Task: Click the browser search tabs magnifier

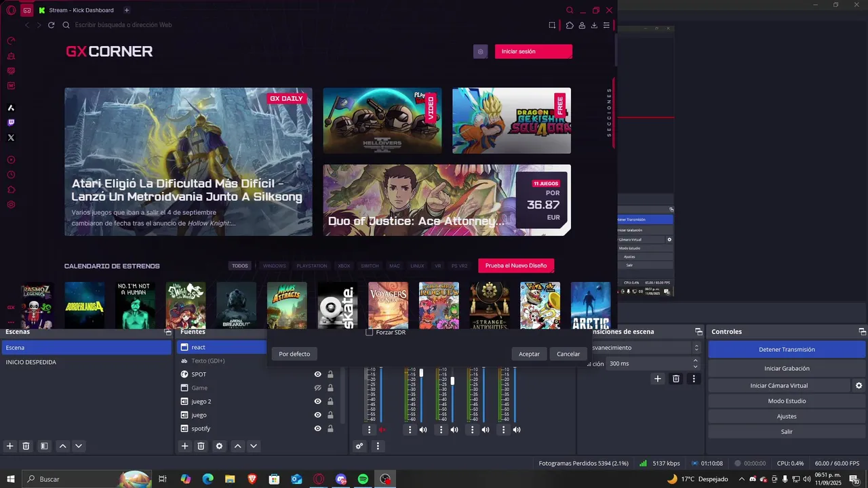Action: (x=570, y=10)
